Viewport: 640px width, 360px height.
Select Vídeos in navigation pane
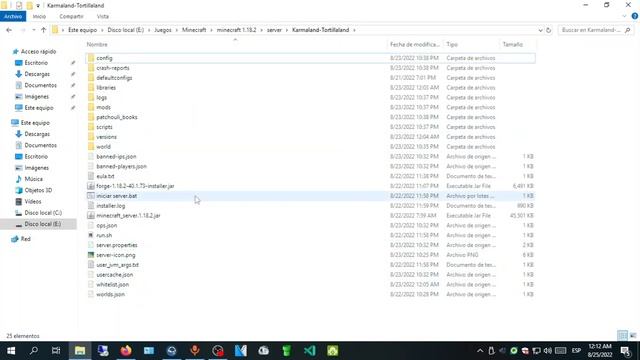[x=33, y=202]
